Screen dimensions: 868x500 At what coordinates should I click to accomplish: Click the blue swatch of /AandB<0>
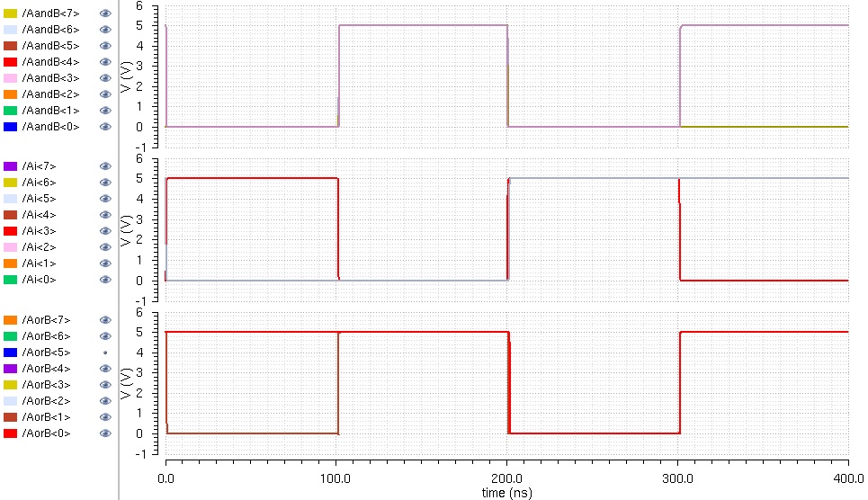pyautogui.click(x=11, y=127)
